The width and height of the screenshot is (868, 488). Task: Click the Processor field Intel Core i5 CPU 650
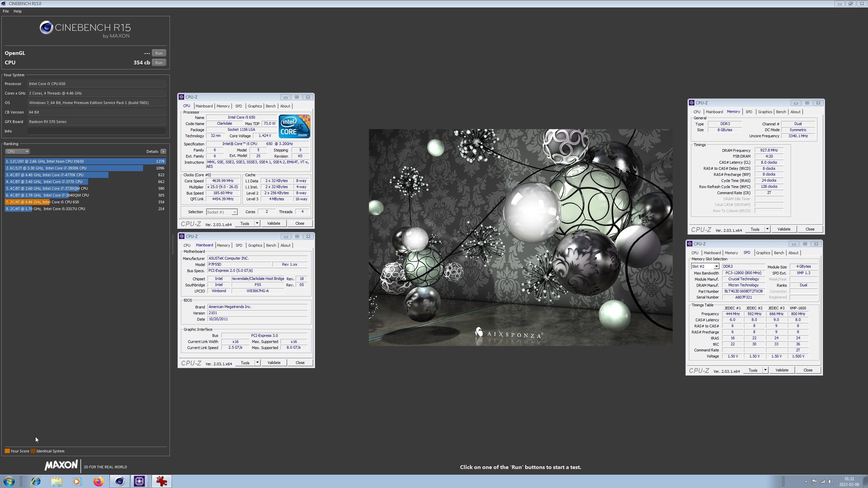(97, 84)
